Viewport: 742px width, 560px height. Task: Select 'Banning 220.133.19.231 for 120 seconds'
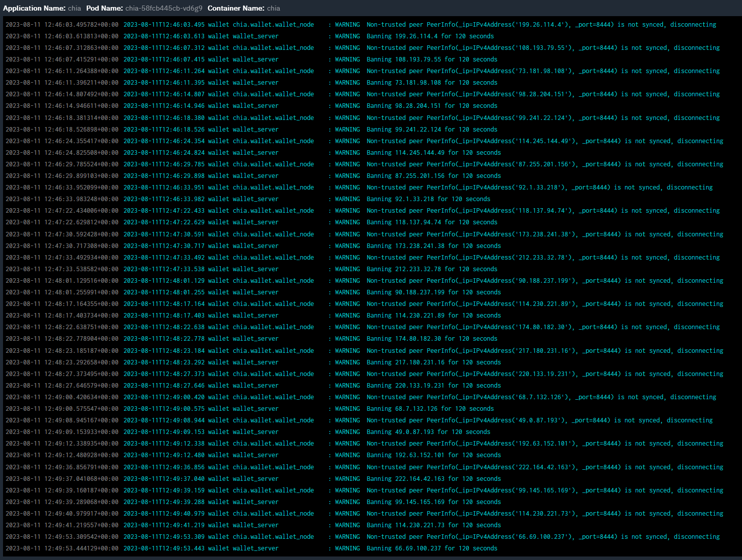[x=434, y=386]
